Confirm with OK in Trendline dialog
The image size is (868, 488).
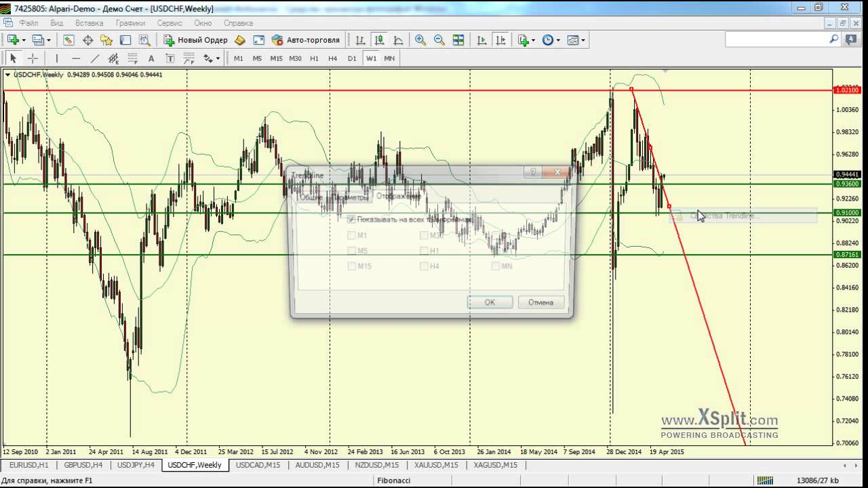pos(490,302)
